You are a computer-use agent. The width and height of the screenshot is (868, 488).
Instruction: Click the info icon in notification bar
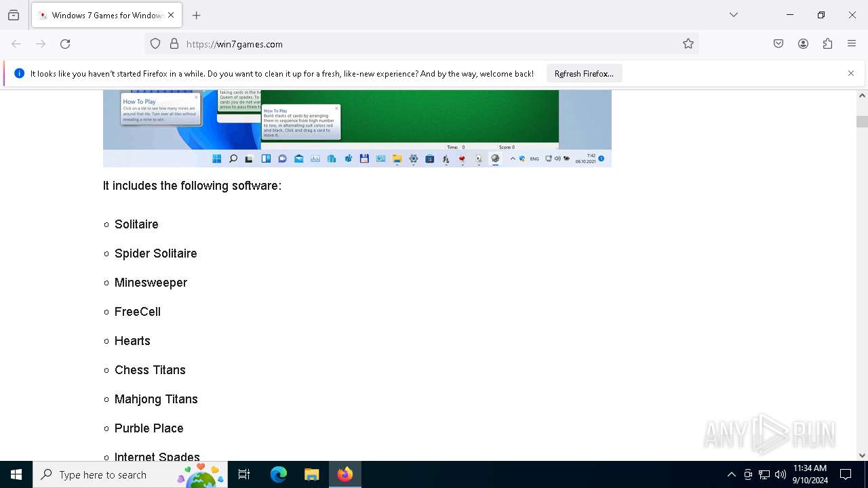click(19, 73)
